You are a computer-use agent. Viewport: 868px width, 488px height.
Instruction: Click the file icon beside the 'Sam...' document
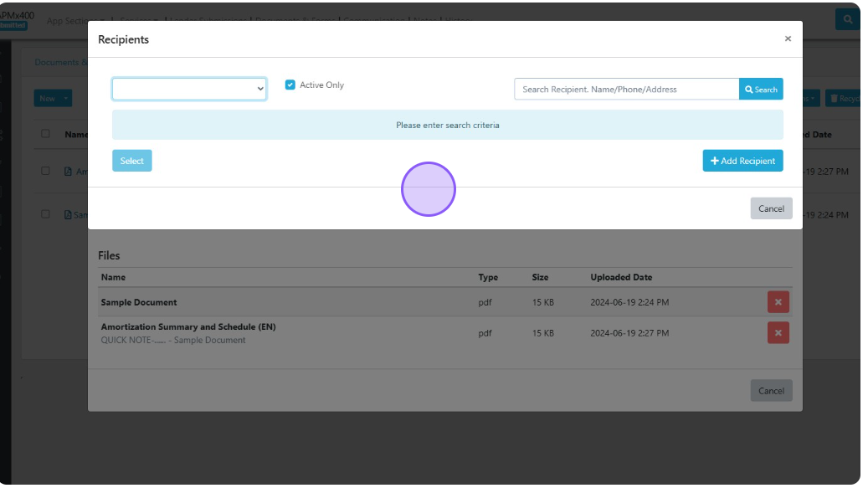[68, 214]
